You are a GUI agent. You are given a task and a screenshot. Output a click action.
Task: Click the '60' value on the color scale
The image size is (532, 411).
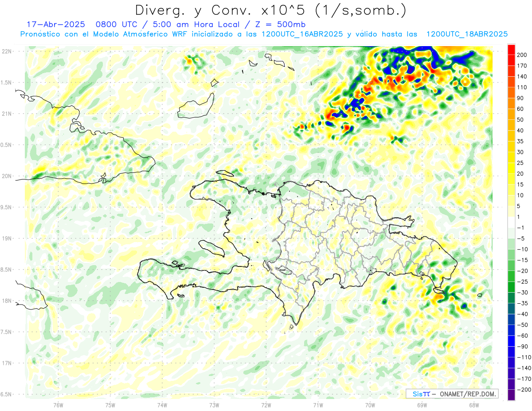[x=521, y=109]
